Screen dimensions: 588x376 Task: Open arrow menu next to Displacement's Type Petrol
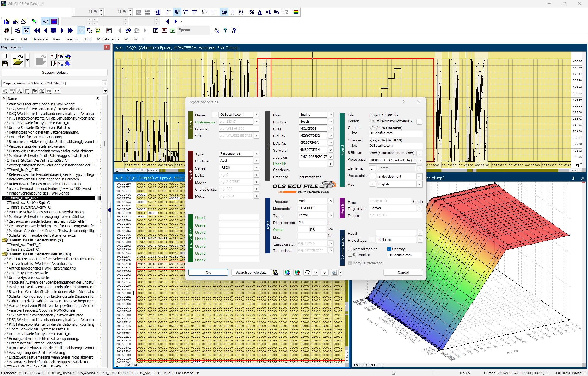click(330, 215)
